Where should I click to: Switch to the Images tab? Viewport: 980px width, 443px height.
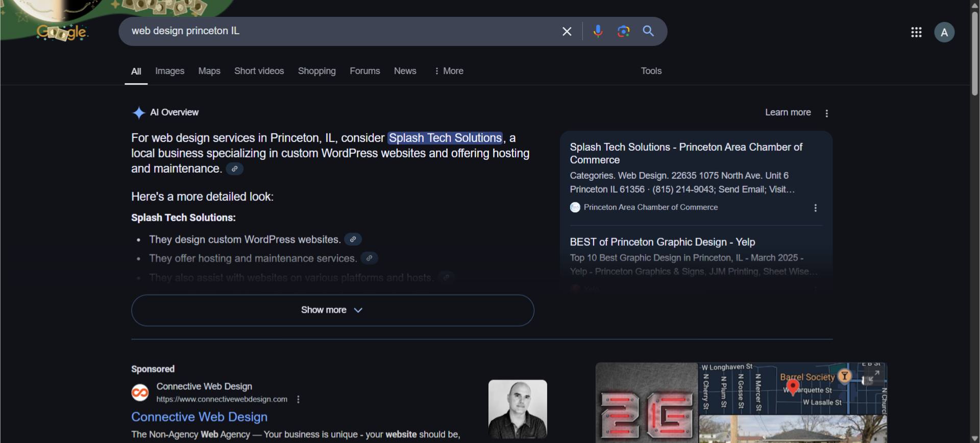pyautogui.click(x=170, y=71)
